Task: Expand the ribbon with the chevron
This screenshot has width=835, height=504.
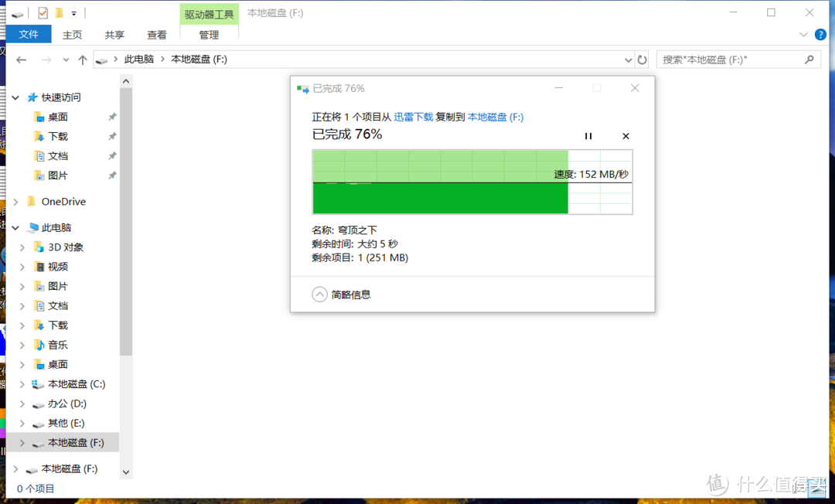Action: (x=803, y=35)
